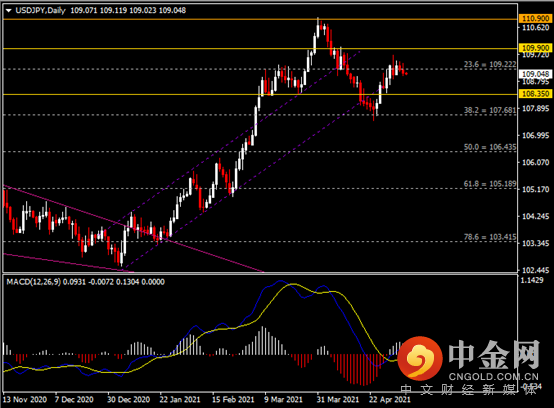Click the 110.900 orange price tag
The image size is (554, 408).
pos(536,18)
